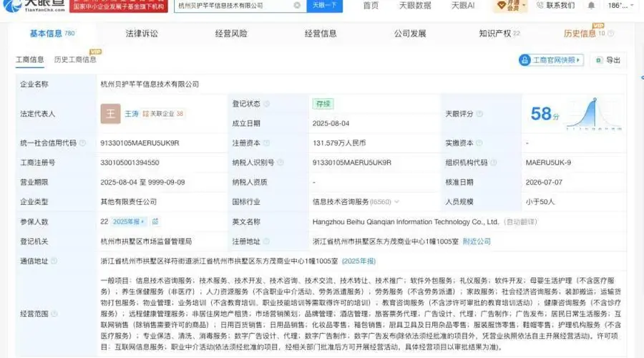Switch to the 知识产权 tab
The width and height of the screenshot is (644, 358).
point(499,33)
